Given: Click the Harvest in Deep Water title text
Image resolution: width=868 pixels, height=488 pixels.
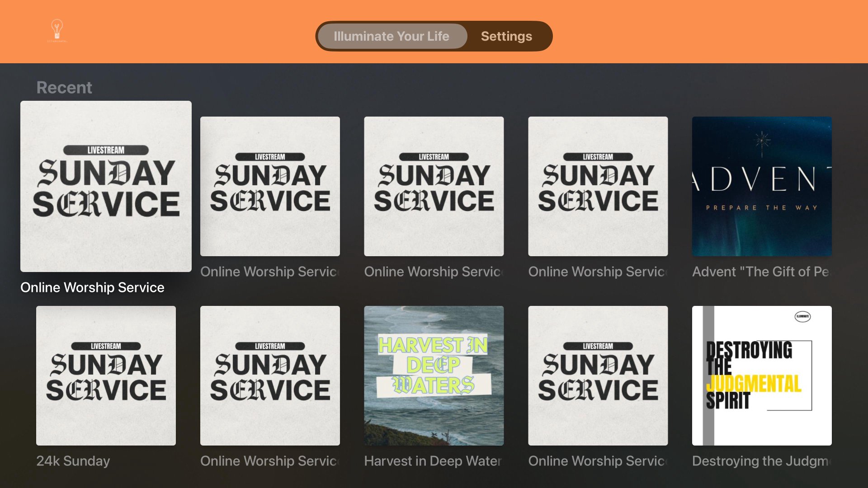Looking at the screenshot, I should point(433,461).
